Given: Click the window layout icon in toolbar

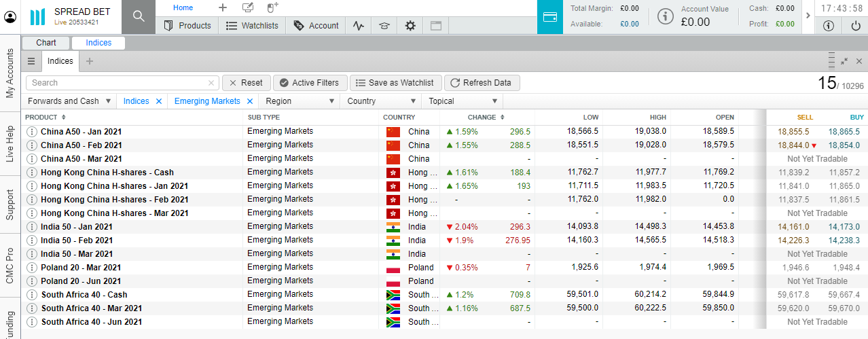Looking at the screenshot, I should 436,26.
